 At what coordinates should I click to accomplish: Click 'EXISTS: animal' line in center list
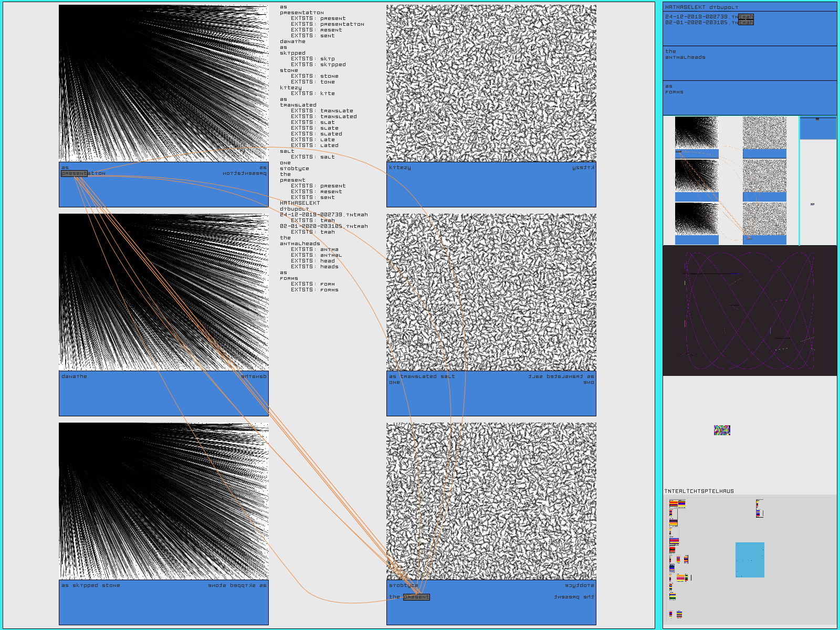point(316,255)
